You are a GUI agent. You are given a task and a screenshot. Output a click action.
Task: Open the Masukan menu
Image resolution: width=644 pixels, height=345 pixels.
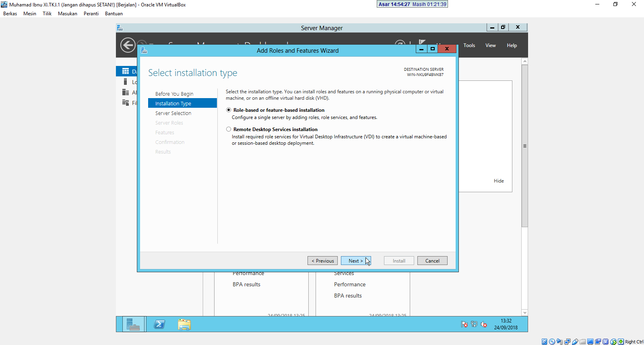(68, 14)
